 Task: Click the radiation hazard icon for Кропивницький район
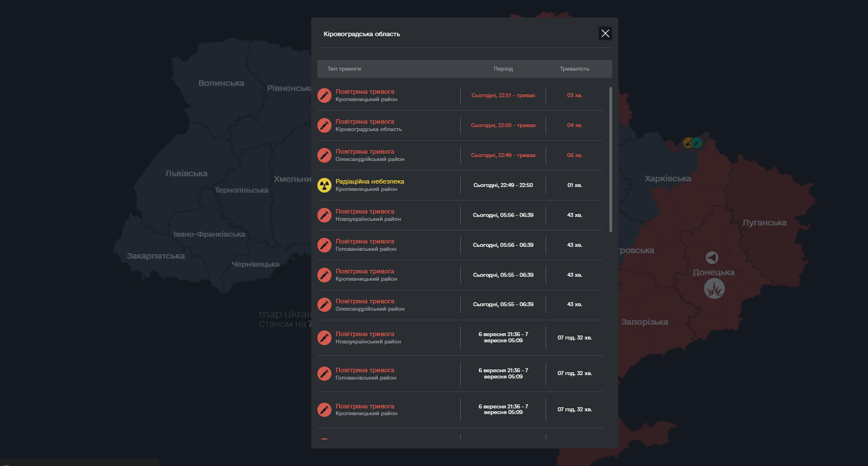pyautogui.click(x=324, y=185)
